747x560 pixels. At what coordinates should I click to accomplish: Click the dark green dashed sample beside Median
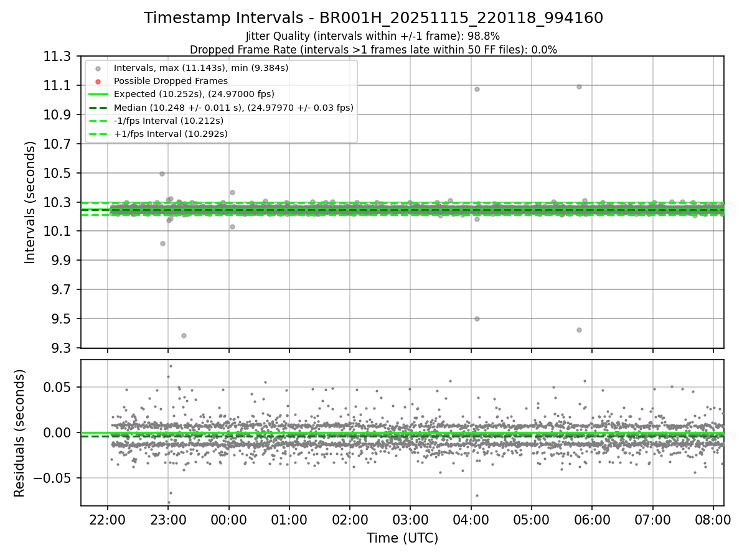pyautogui.click(x=98, y=108)
